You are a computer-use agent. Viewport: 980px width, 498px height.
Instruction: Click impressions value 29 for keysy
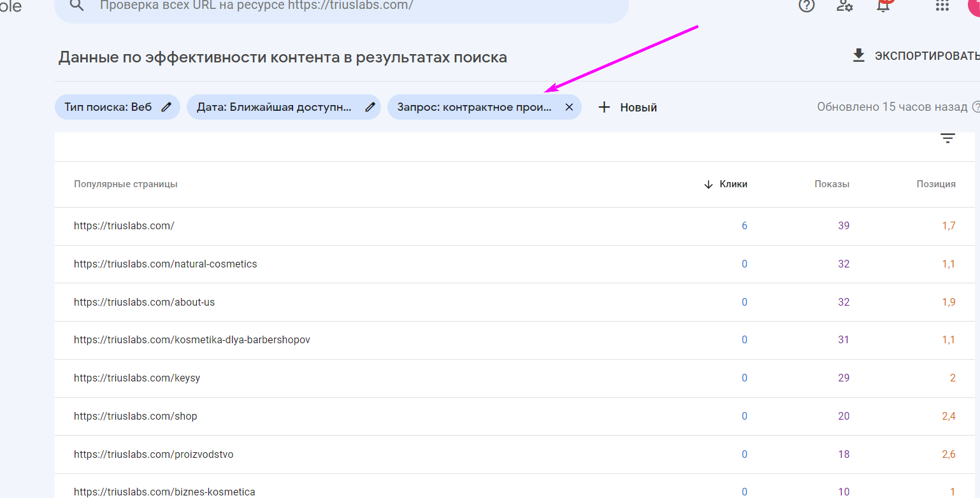point(844,378)
